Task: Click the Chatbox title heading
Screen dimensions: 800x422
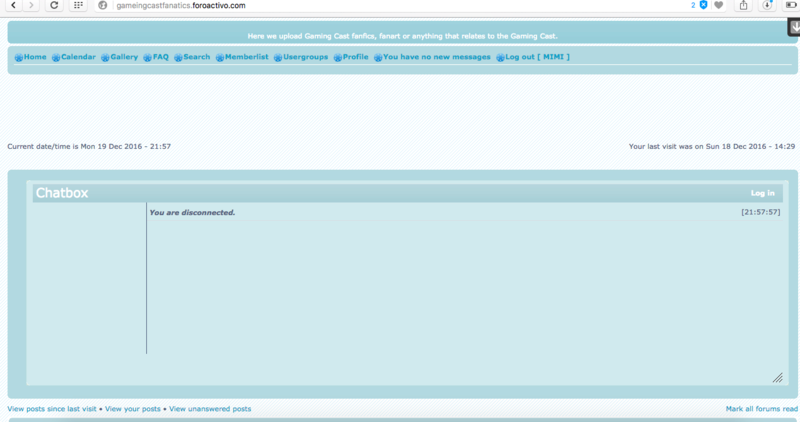Action: click(x=62, y=193)
